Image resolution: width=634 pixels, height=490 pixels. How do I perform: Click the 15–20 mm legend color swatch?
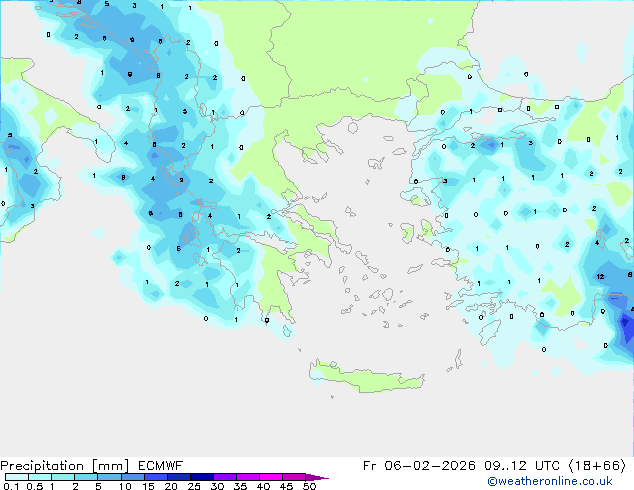pos(155,477)
